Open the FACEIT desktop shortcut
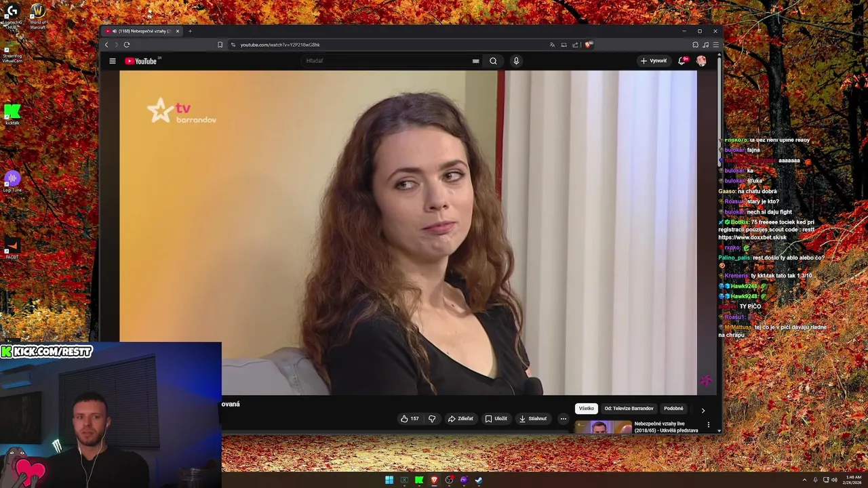This screenshot has height=488, width=868. [12, 247]
